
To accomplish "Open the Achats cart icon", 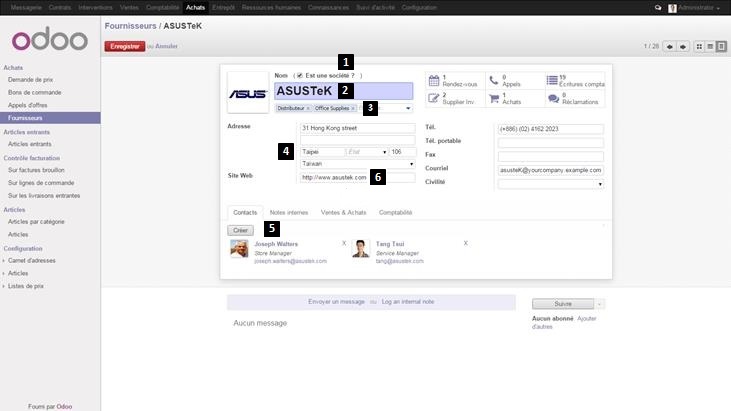I will point(494,98).
